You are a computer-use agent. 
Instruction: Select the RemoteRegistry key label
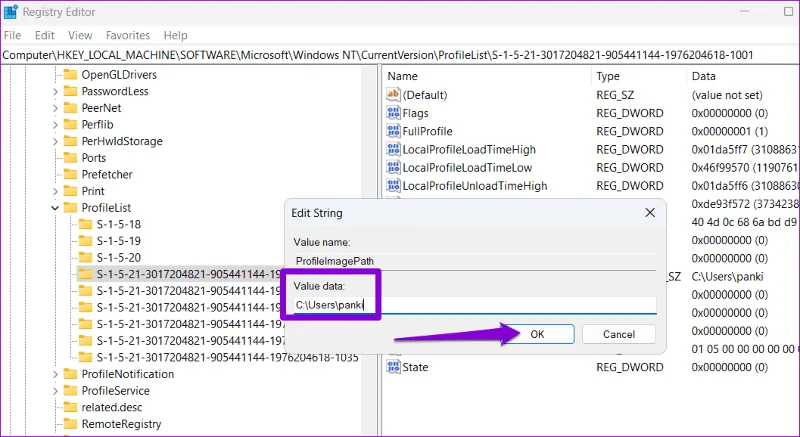click(121, 424)
